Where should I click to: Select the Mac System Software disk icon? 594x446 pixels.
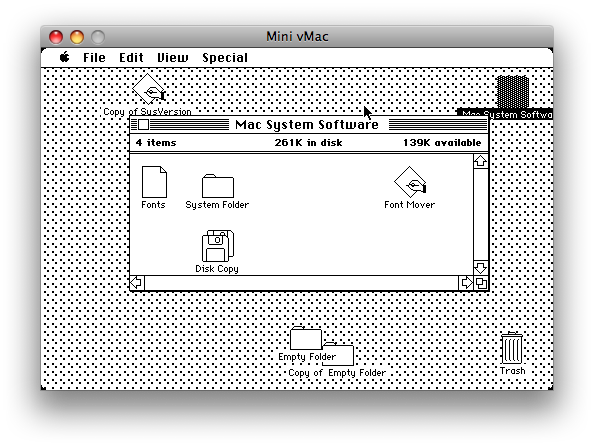pos(513,92)
